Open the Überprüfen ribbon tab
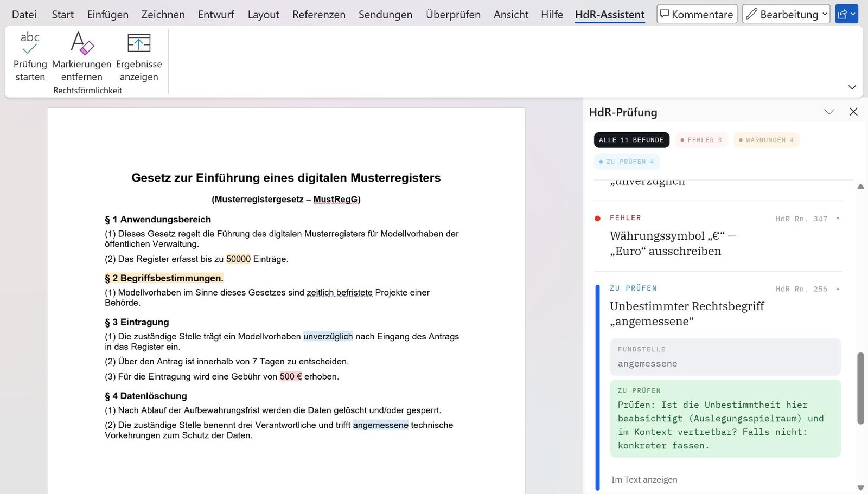Viewport: 868px width, 494px height. 453,15
